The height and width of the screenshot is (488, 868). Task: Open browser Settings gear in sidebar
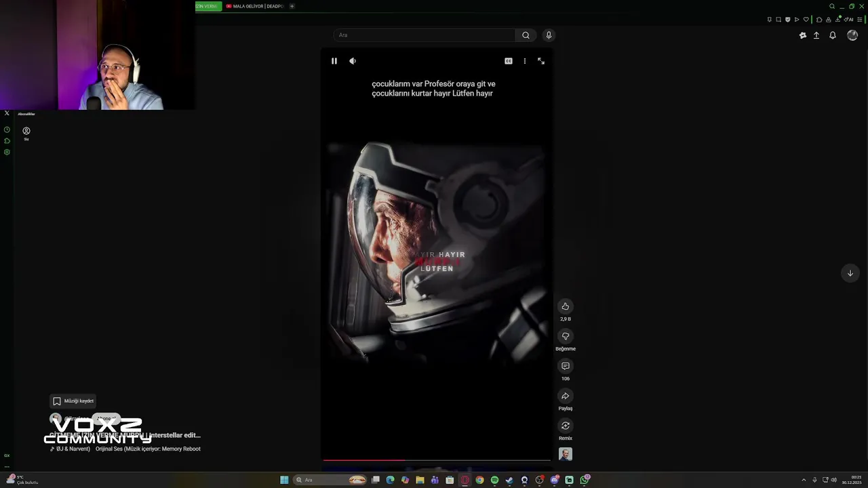(x=7, y=152)
